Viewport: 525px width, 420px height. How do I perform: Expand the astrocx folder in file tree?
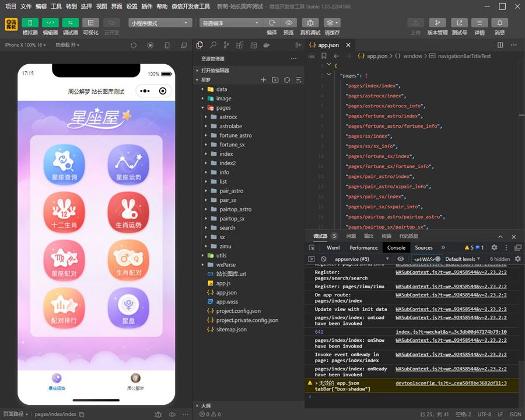tap(228, 117)
